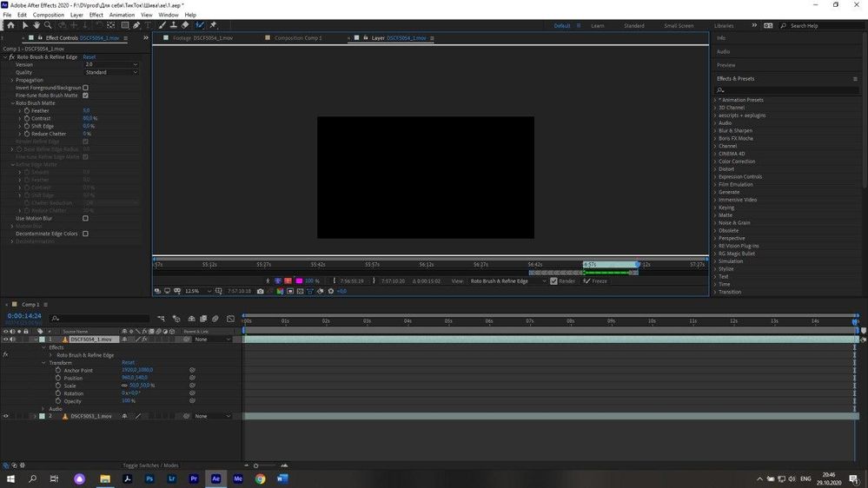Toggle Fine-tune Roto Brush Matte checkbox
The height and width of the screenshot is (488, 868).
[x=85, y=96]
